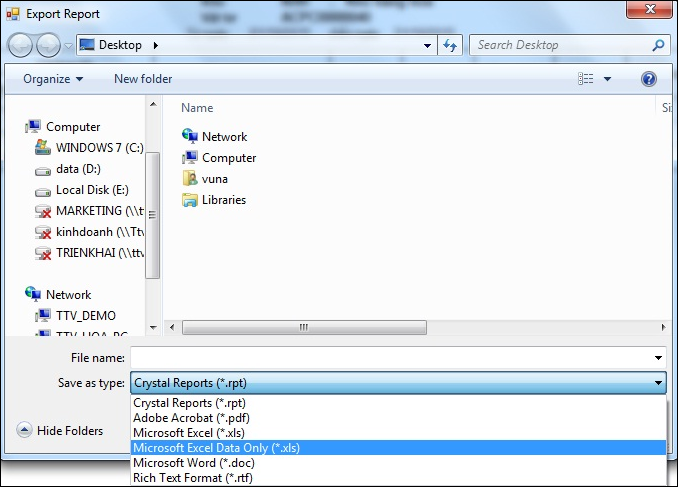Select Local Disk (E:) drive

[92, 190]
